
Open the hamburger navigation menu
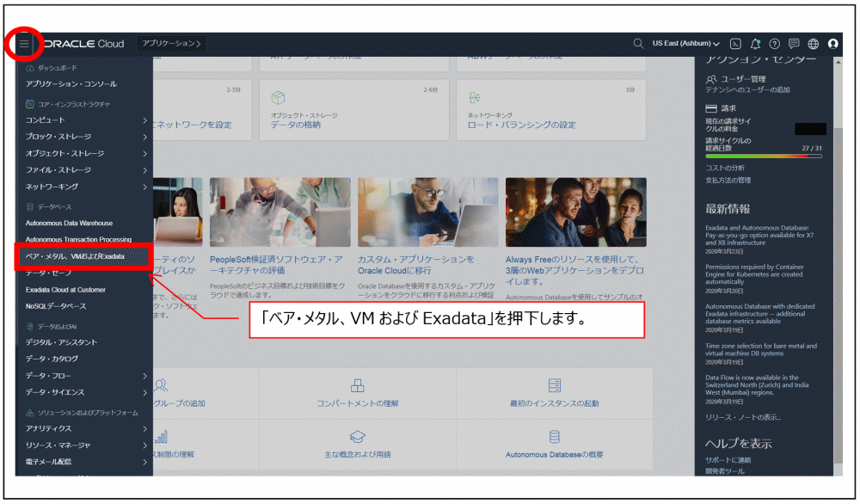[24, 44]
